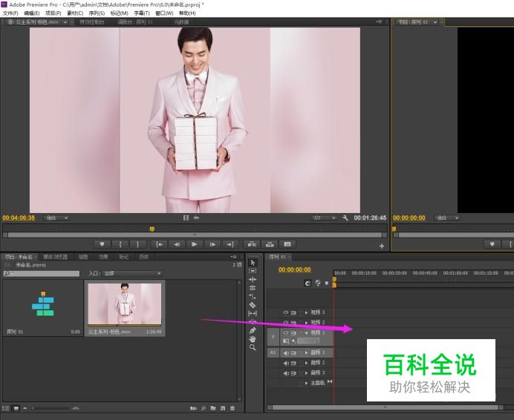Open the 入口 filter dropdown
Screen dimensions: 514x420
point(132,273)
